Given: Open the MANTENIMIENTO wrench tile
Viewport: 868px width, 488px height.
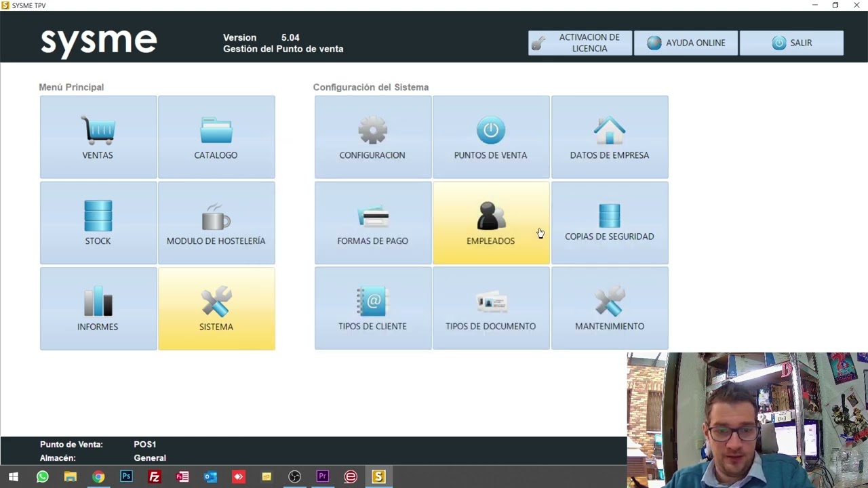Looking at the screenshot, I should 610,308.
